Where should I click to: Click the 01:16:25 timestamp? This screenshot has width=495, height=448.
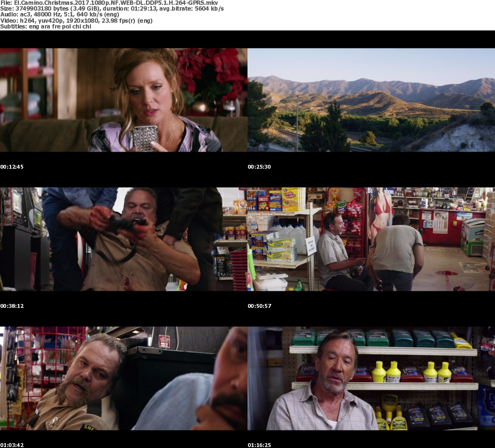(x=260, y=445)
